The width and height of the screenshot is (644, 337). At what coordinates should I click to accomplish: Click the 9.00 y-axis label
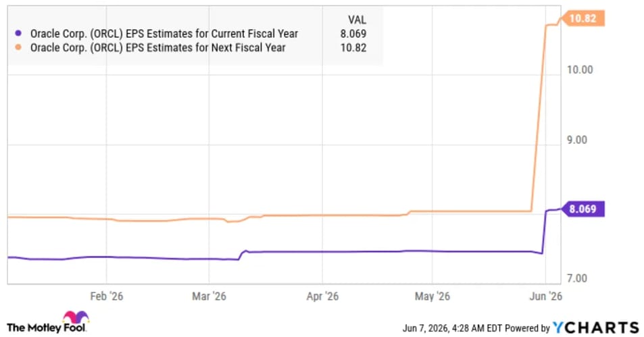577,140
